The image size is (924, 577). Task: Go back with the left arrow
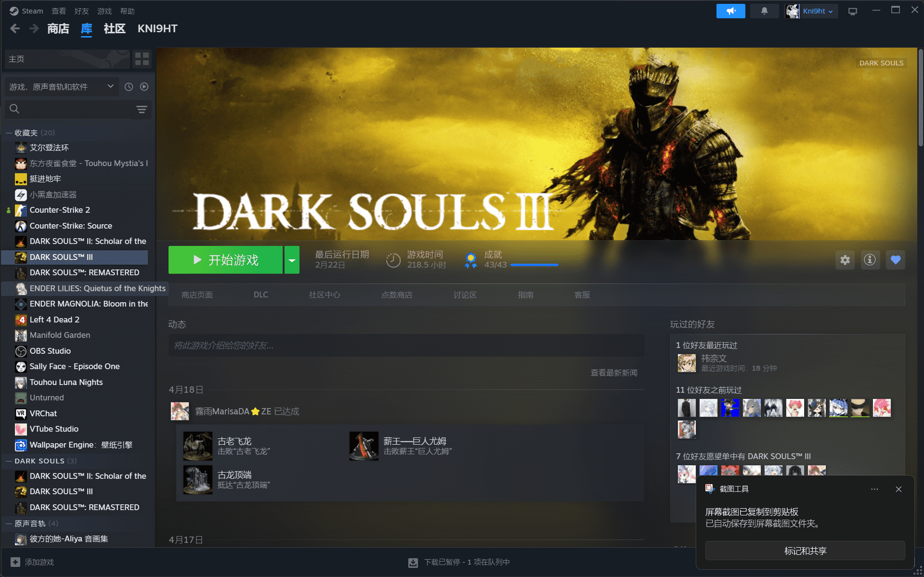click(15, 29)
